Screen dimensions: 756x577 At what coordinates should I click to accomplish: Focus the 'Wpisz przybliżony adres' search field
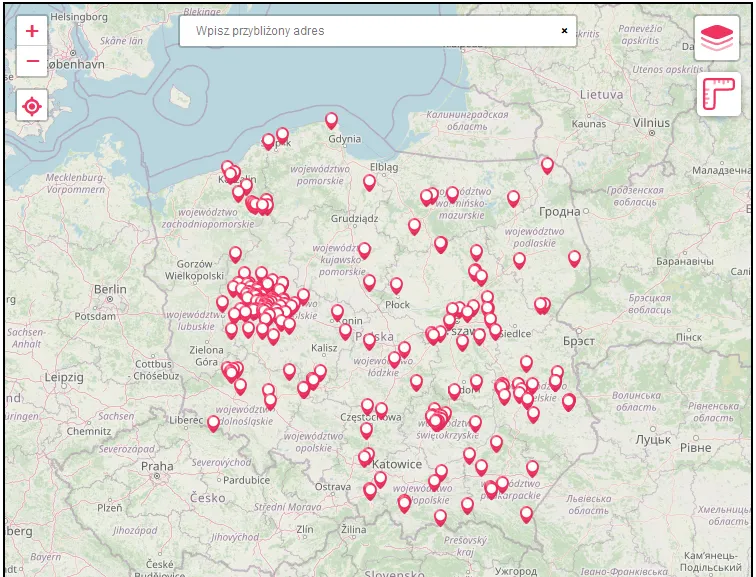[x=370, y=31]
